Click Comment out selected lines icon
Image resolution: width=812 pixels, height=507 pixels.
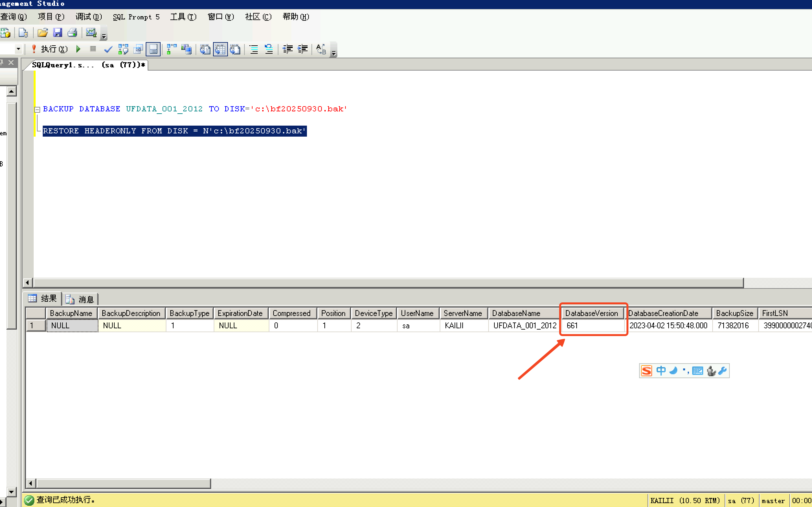[254, 49]
